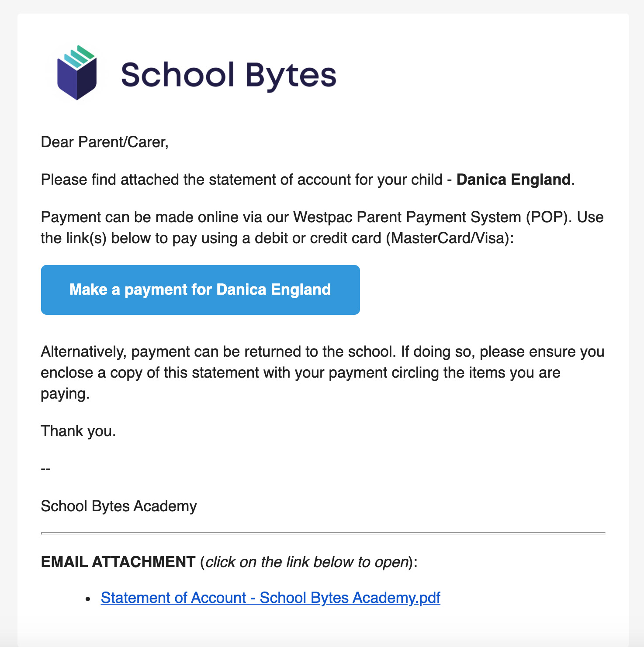The height and width of the screenshot is (647, 644).
Task: Select the bold Danica England name in paragraph
Action: click(513, 180)
